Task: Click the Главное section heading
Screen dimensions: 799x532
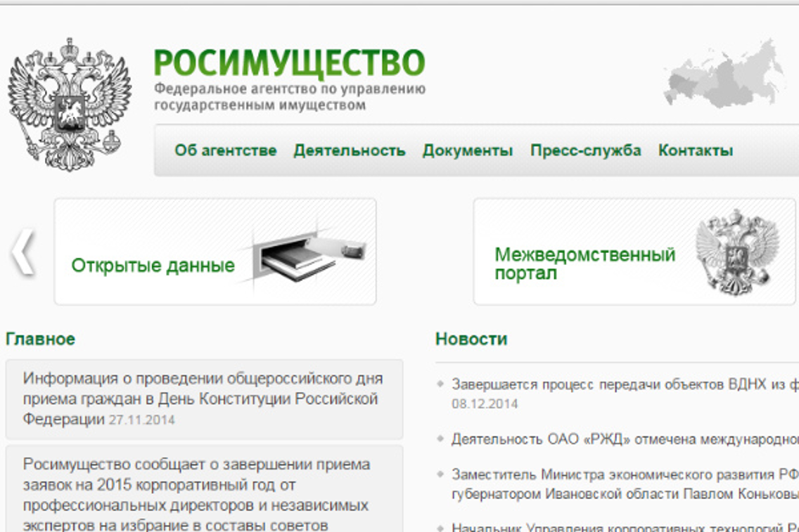Action: point(40,339)
